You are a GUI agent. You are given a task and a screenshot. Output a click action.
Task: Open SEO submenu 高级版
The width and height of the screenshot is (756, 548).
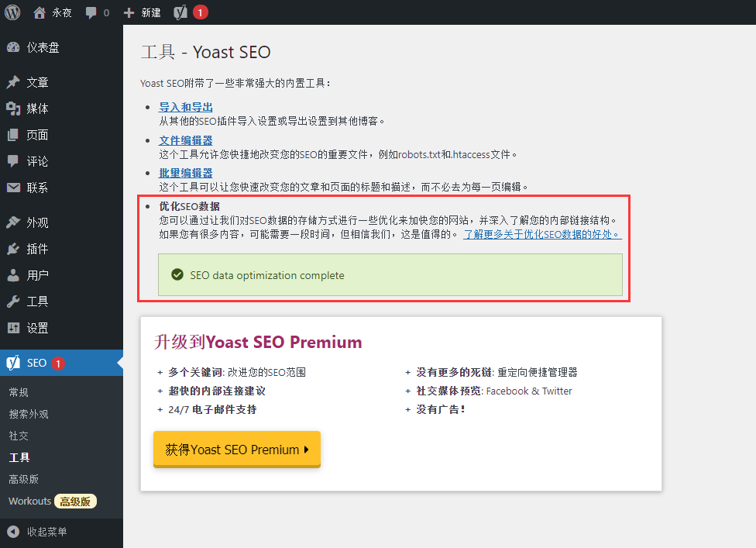click(23, 479)
